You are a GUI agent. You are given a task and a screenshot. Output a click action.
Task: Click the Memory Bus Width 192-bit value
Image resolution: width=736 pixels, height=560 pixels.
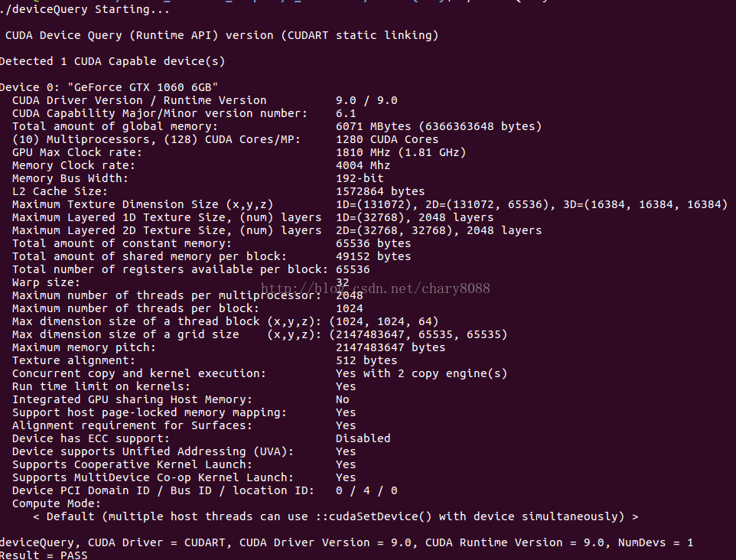360,178
